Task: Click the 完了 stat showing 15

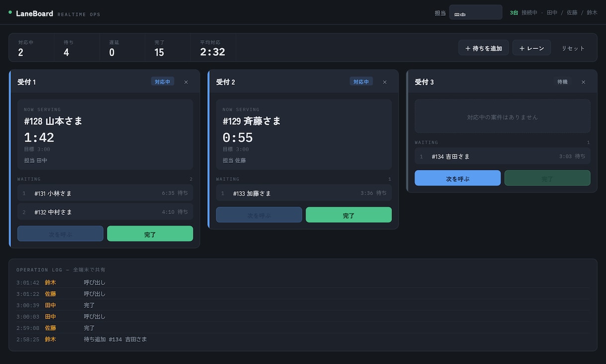Action: (167, 48)
